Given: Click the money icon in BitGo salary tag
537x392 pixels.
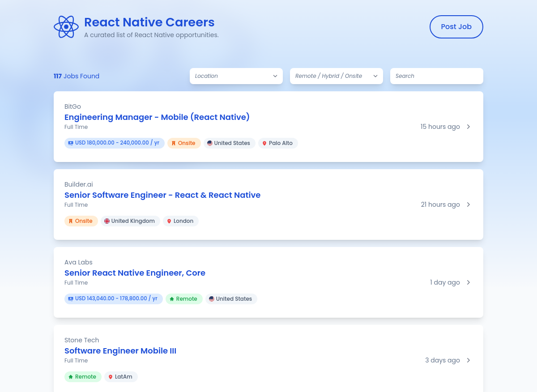Looking at the screenshot, I should pos(71,143).
